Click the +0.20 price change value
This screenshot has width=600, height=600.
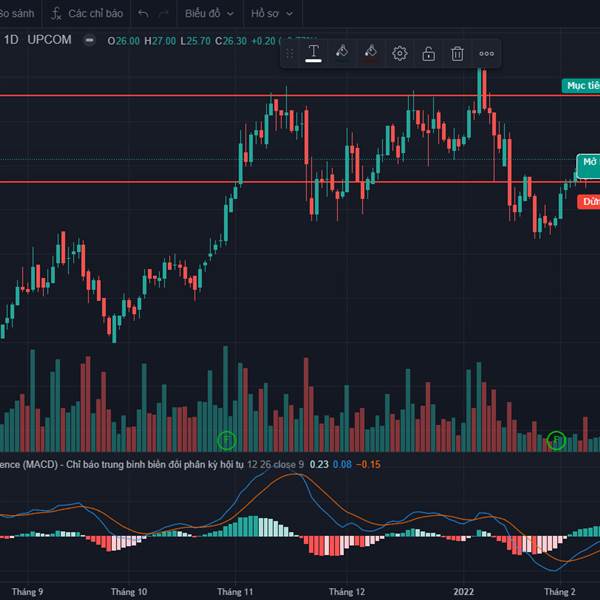pos(263,41)
